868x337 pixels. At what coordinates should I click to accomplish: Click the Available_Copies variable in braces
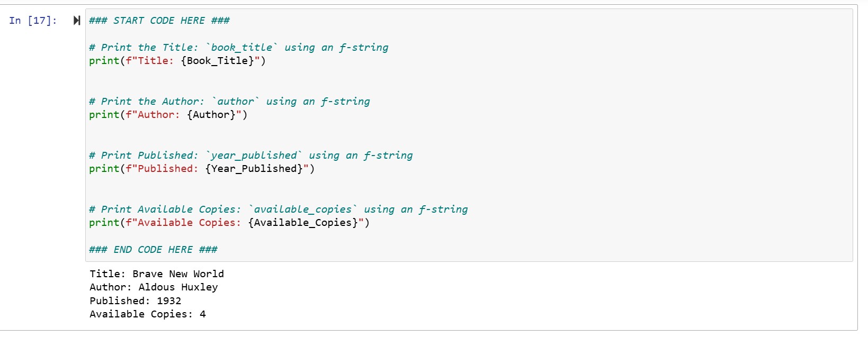(x=303, y=223)
